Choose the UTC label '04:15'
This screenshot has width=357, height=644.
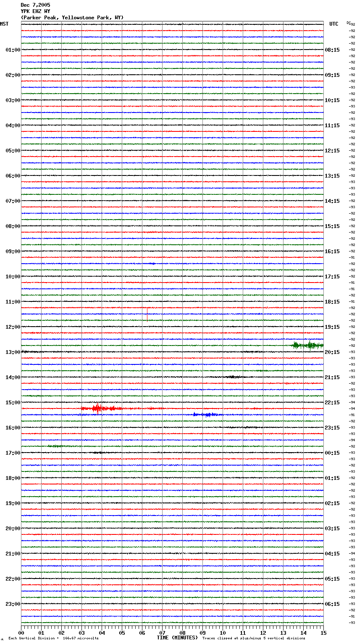(332, 554)
